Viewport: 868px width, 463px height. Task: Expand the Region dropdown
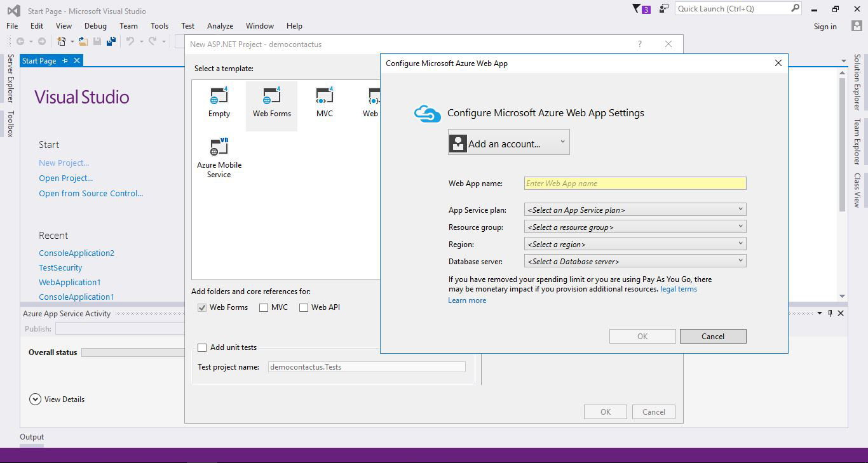pyautogui.click(x=635, y=244)
